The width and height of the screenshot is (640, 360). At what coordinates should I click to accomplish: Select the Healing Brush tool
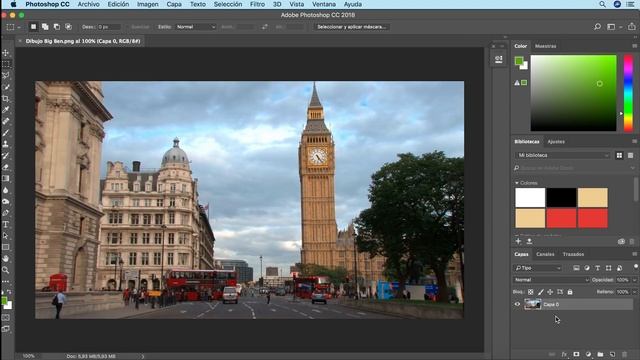click(x=6, y=121)
